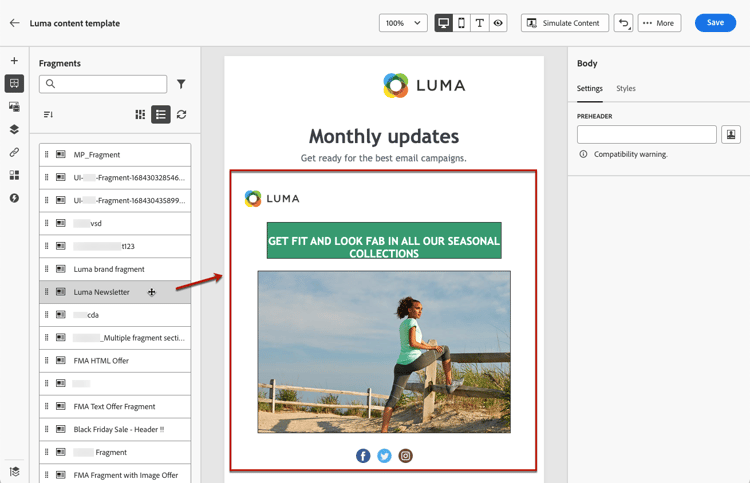Click drag handle of MP_Fragment row
This screenshot has height=483, width=750.
pos(46,154)
